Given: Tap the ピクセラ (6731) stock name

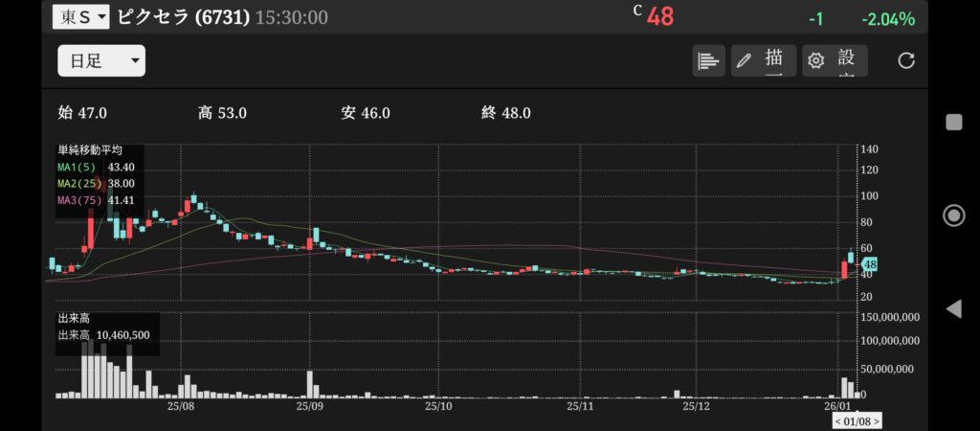Looking at the screenshot, I should (x=183, y=17).
